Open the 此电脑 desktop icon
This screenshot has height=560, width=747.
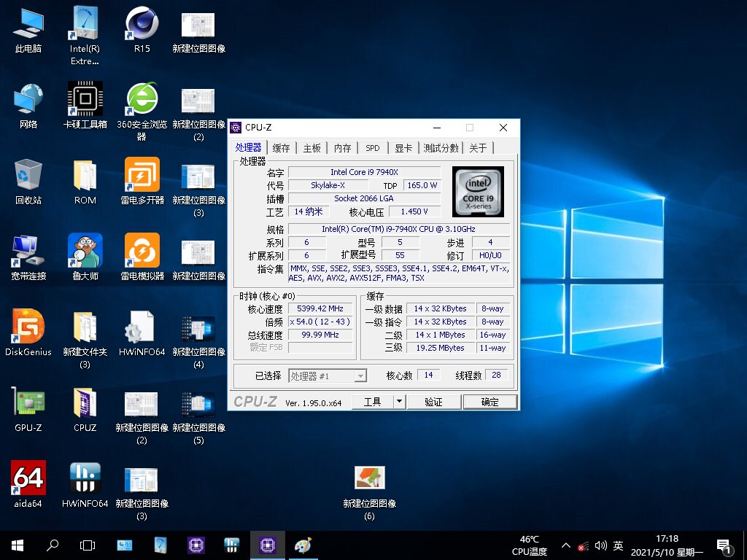point(28,30)
